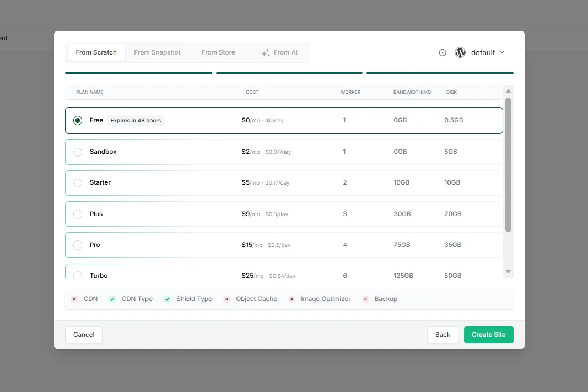Click the green check beside Shield Type

tap(167, 299)
